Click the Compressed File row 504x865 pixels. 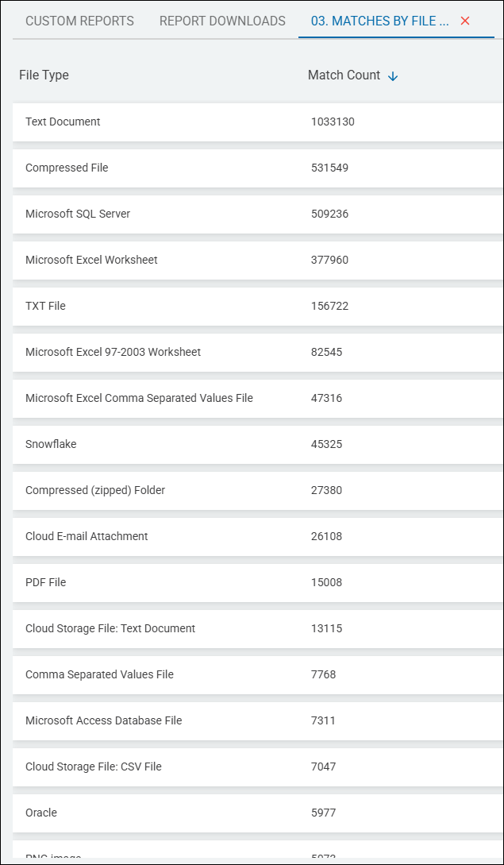(67, 168)
